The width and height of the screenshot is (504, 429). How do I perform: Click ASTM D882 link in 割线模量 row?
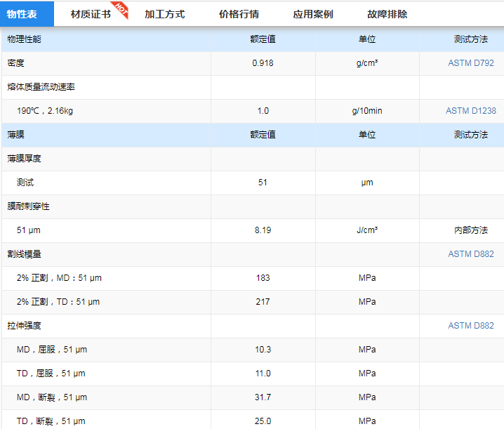tap(470, 254)
